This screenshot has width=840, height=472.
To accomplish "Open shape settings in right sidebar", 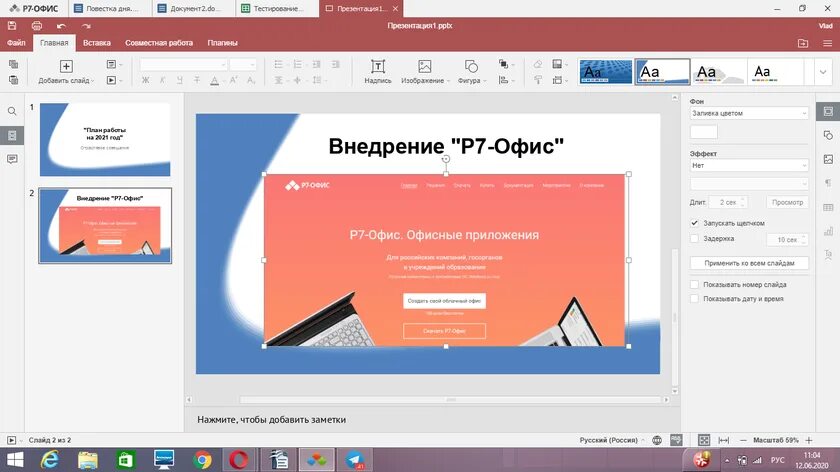I will [828, 135].
